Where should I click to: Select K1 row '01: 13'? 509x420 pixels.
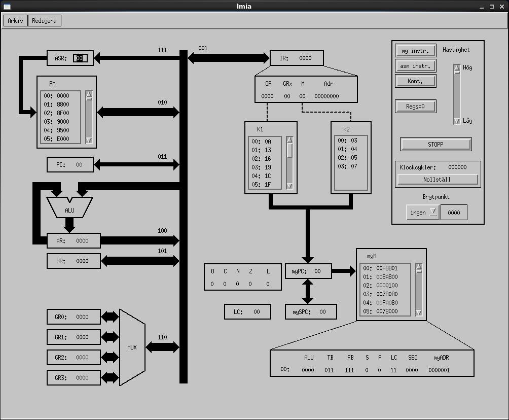(265, 150)
